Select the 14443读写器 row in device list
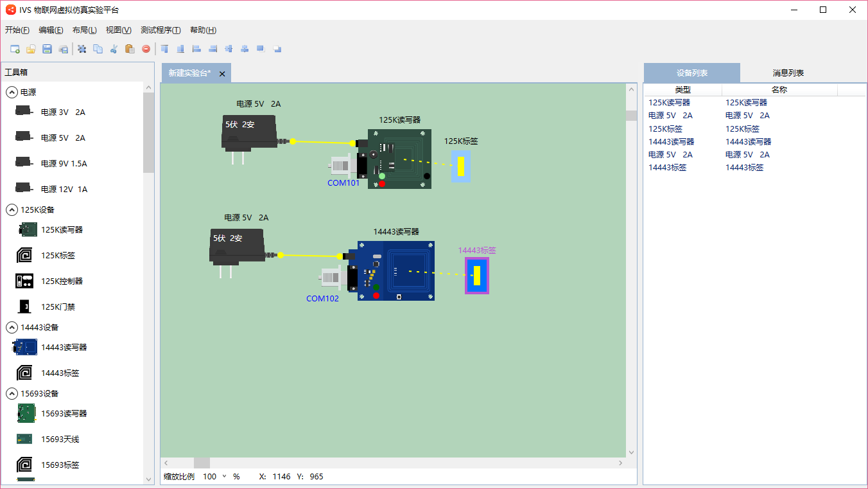The image size is (868, 489). (671, 141)
